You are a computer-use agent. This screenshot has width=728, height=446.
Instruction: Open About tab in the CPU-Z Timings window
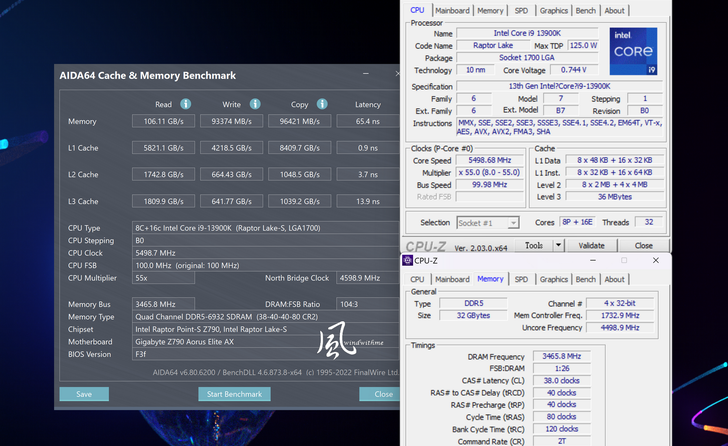pos(614,280)
